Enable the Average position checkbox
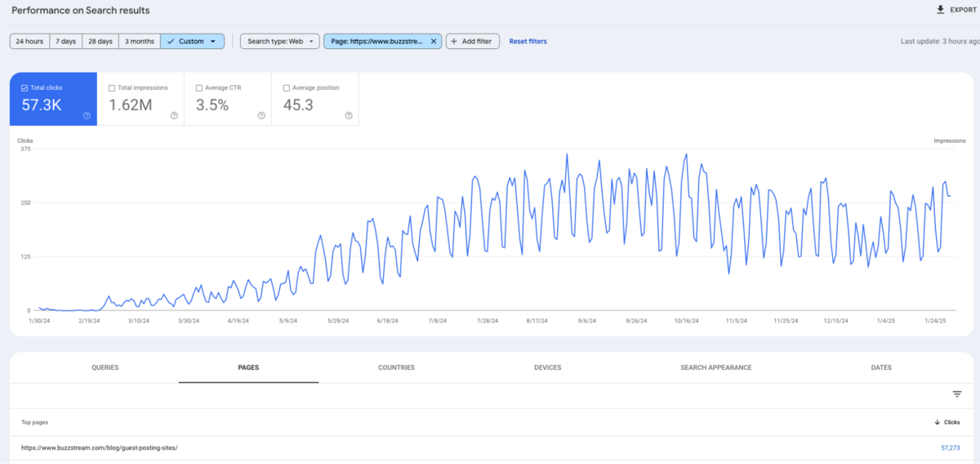 286,87
